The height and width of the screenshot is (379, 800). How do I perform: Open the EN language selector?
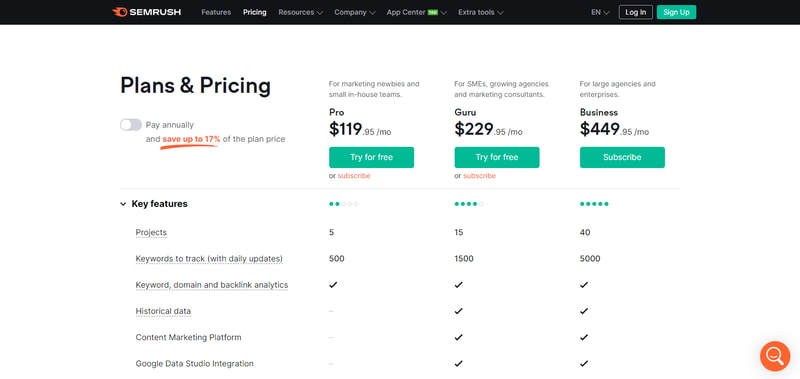[601, 12]
